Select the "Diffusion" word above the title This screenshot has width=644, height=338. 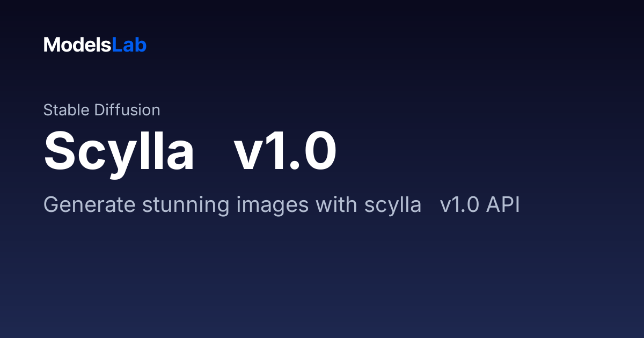pos(127,110)
